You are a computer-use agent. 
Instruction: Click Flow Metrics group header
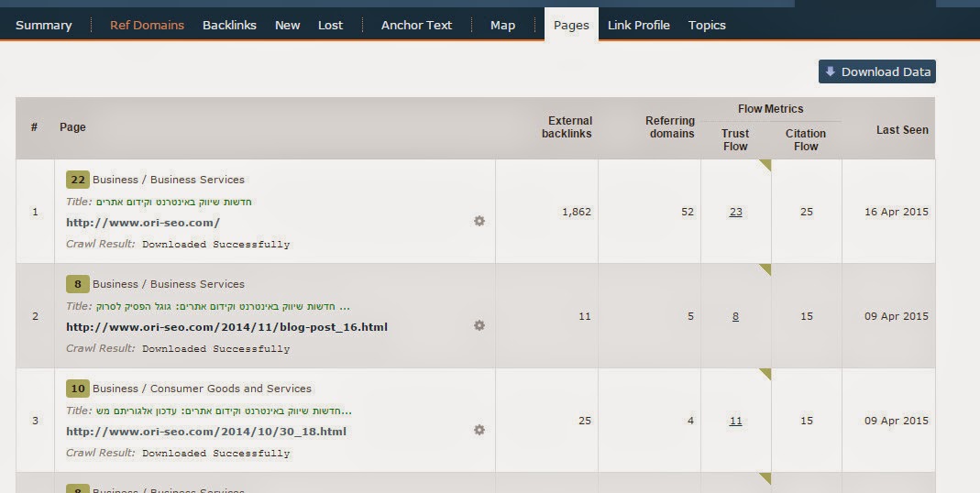771,109
